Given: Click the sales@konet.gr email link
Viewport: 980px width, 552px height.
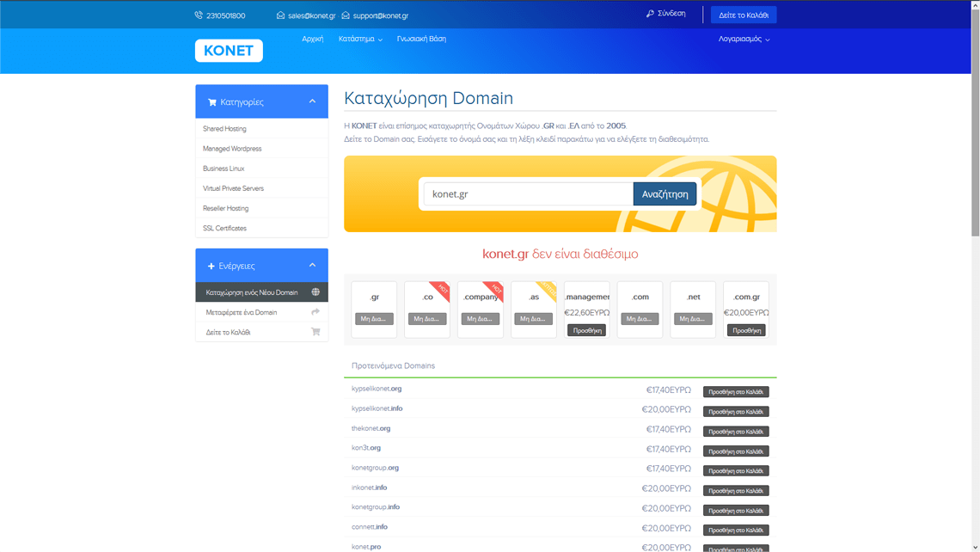Looking at the screenshot, I should [x=312, y=15].
